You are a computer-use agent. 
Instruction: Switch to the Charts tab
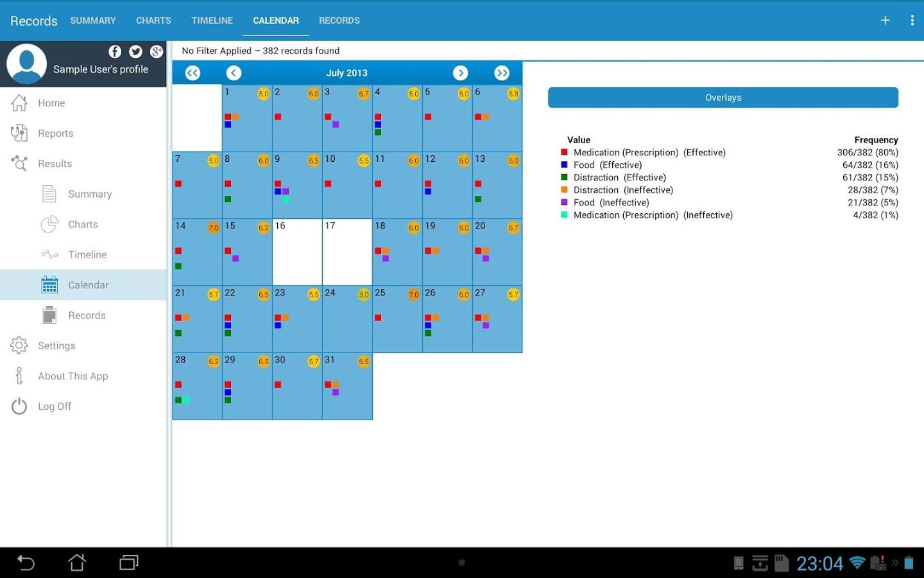[x=153, y=21]
